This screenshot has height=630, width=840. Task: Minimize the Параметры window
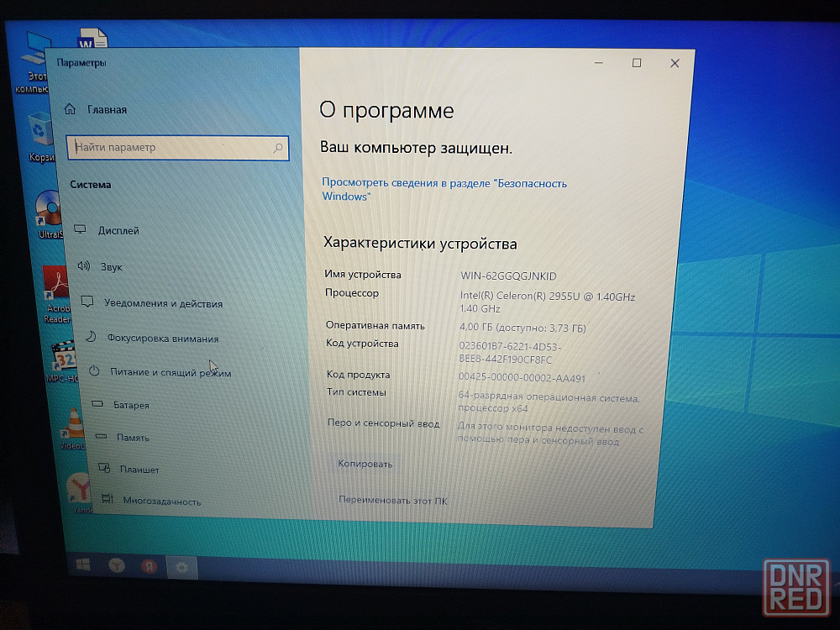pyautogui.click(x=599, y=63)
